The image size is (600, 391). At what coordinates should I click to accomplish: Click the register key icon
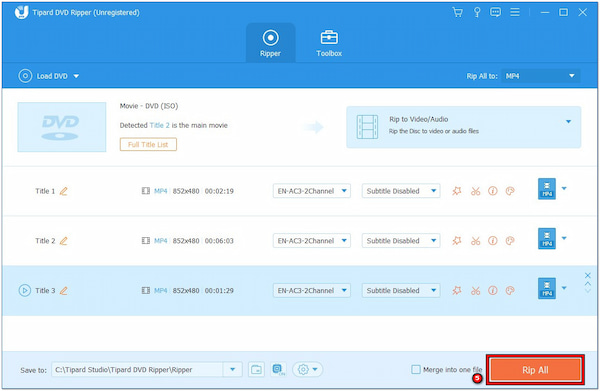pos(477,12)
